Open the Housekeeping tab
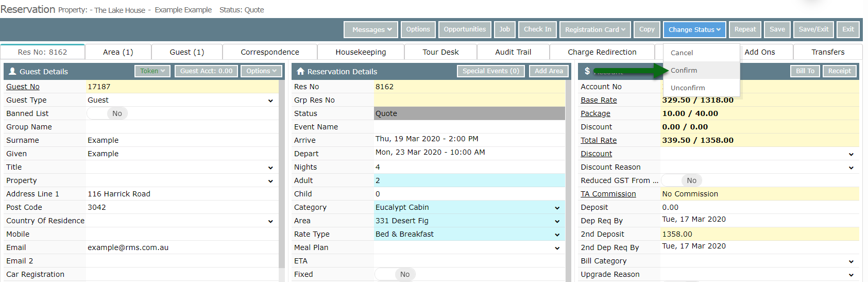Viewport: 868px width, 282px height. click(x=361, y=52)
